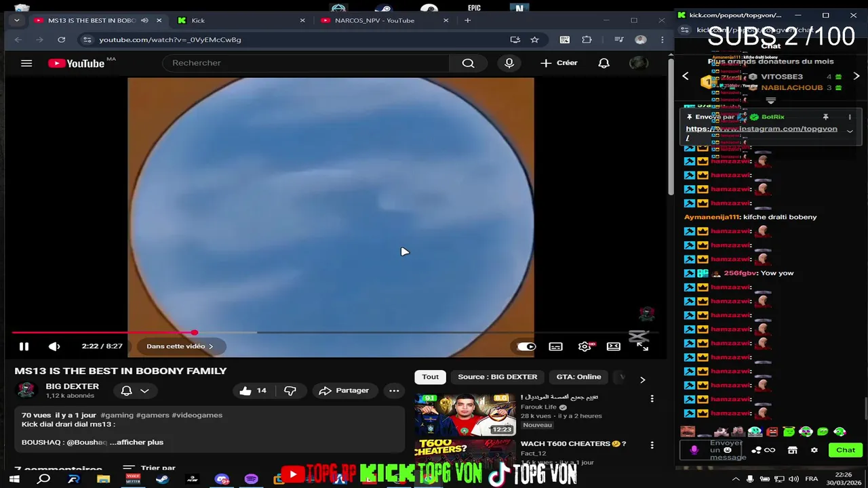868x488 pixels.
Task: Open options for the WACH T600 CHEATERS video
Action: 652,445
